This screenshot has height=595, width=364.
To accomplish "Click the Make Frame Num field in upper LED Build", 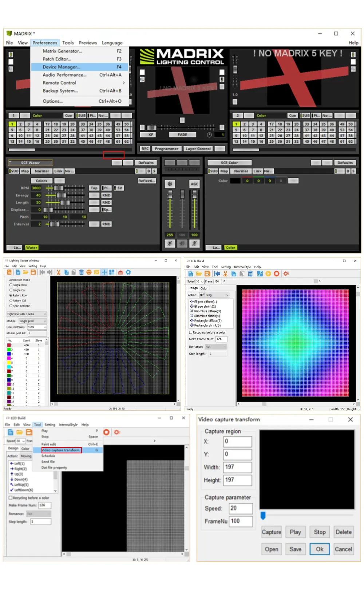I will [x=221, y=339].
